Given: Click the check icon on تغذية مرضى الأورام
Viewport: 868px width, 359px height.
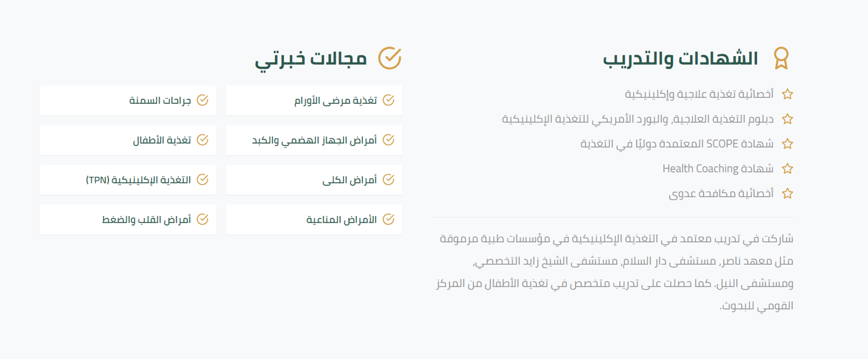Looking at the screenshot, I should click(x=389, y=100).
